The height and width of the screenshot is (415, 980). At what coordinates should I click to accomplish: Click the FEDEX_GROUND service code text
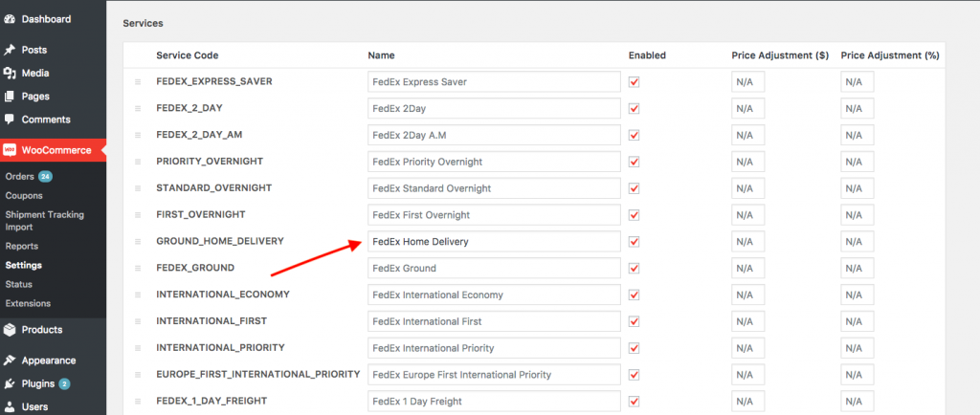(x=195, y=268)
